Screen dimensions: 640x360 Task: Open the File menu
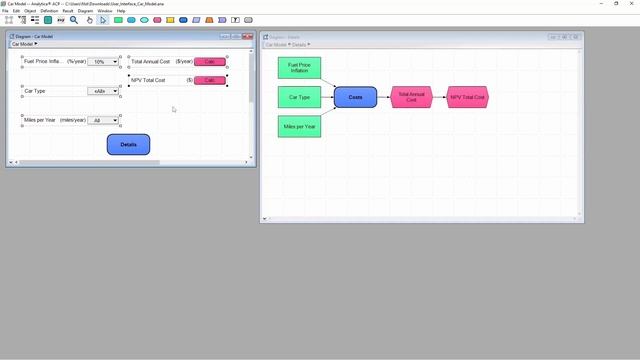(5, 11)
